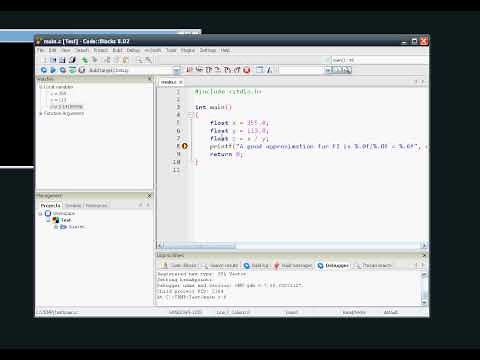Open the Debug menu
The width and height of the screenshot is (480, 360).
pos(133,50)
